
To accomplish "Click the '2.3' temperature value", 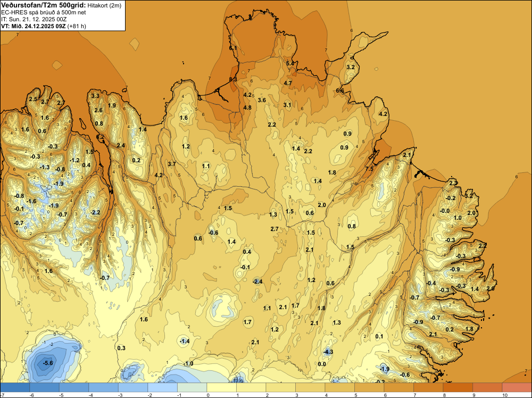I will [453, 183].
